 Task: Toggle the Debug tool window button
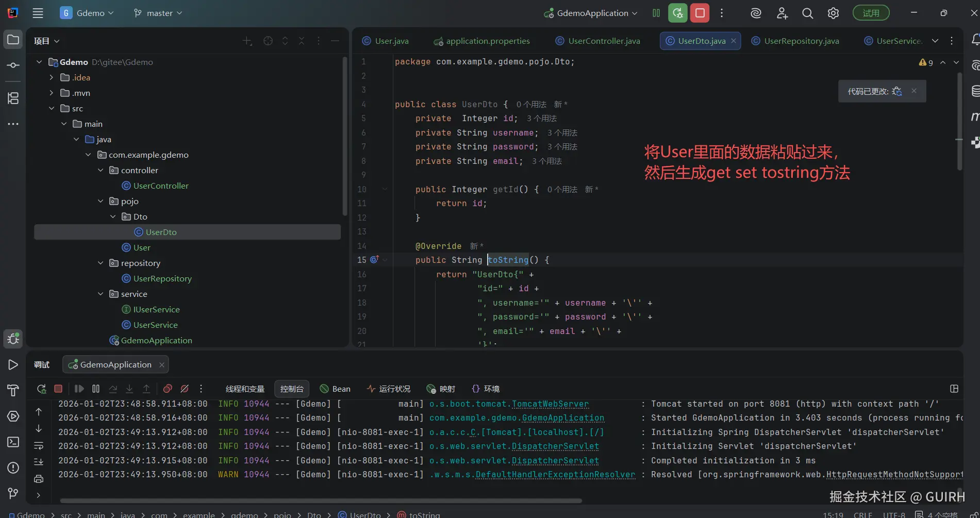pos(13,339)
